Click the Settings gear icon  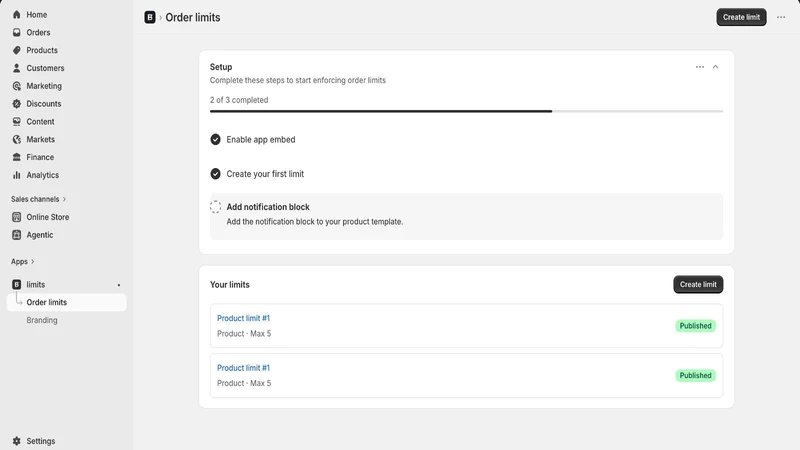point(16,441)
